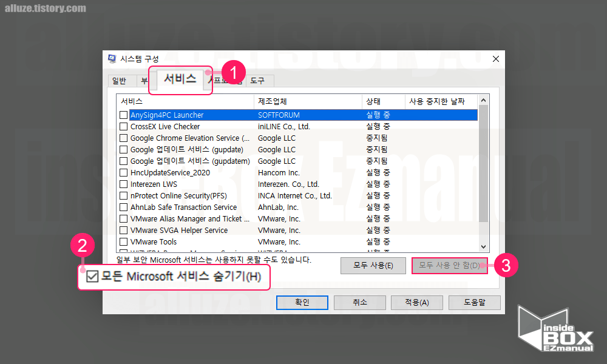Image resolution: width=607 pixels, height=364 pixels.
Task: Tick the AnySign4PC Launcher checkbox
Action: tap(123, 115)
